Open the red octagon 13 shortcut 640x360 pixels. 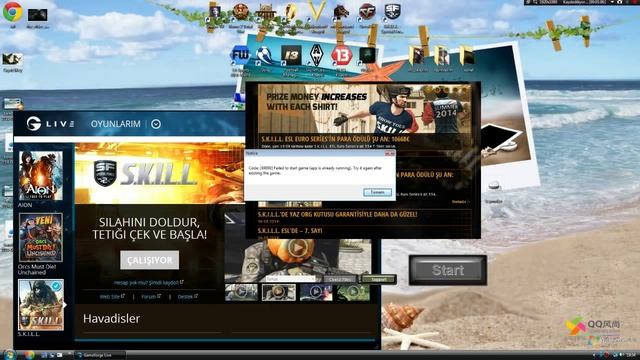point(341,55)
